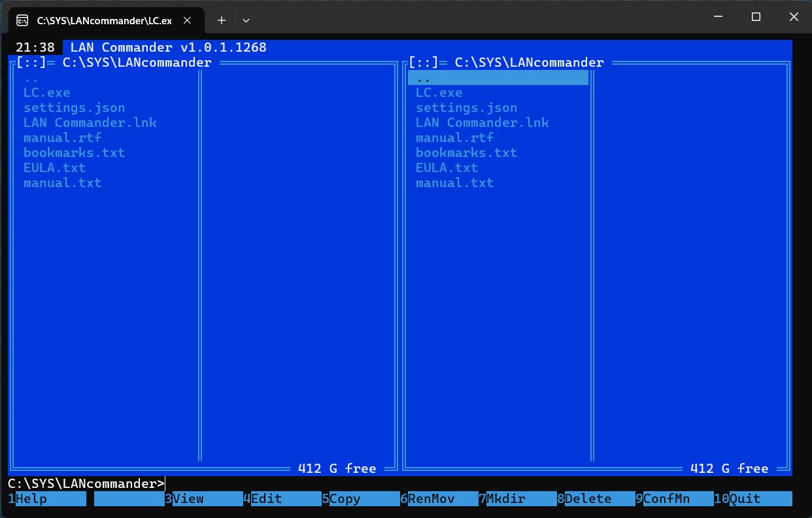812x518 pixels.
Task: Click the 1Help function key
Action: pyautogui.click(x=47, y=498)
